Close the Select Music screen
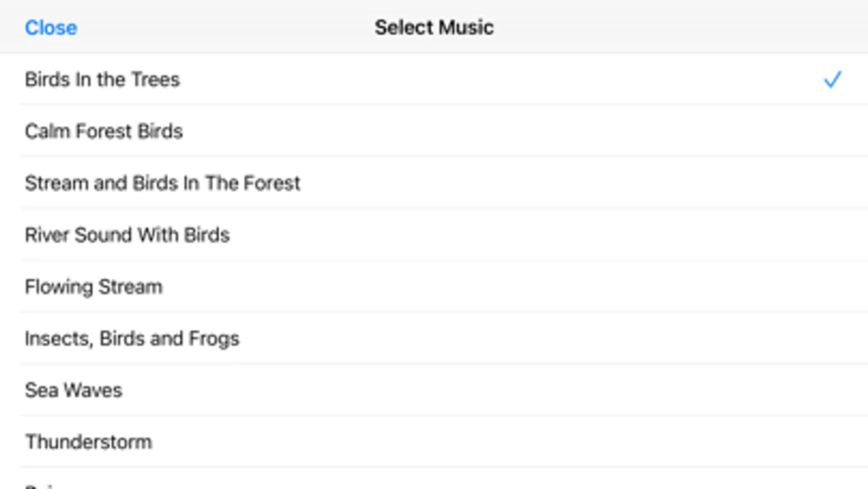 click(51, 28)
